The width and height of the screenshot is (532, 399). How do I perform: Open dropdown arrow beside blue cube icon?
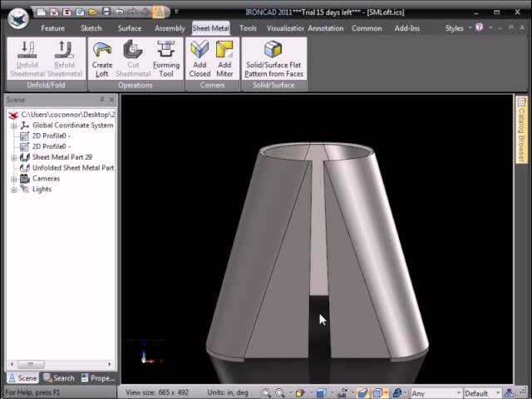coord(332,393)
